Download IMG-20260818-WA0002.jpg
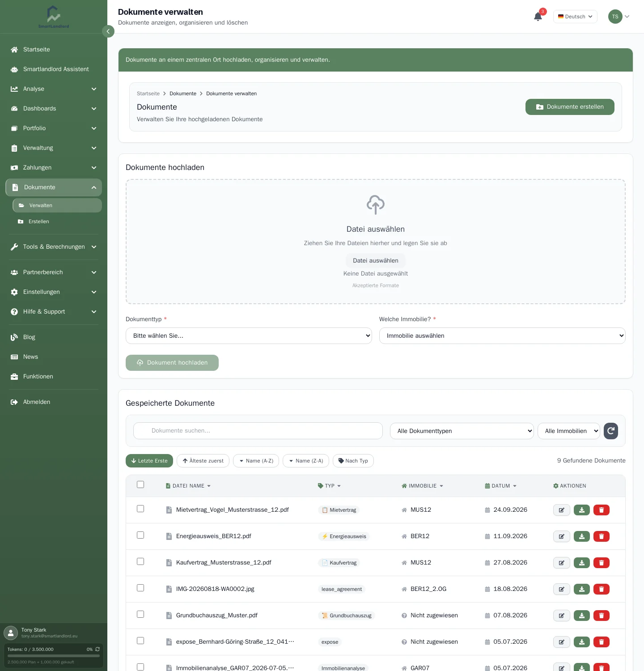This screenshot has height=671, width=644. [x=582, y=589]
